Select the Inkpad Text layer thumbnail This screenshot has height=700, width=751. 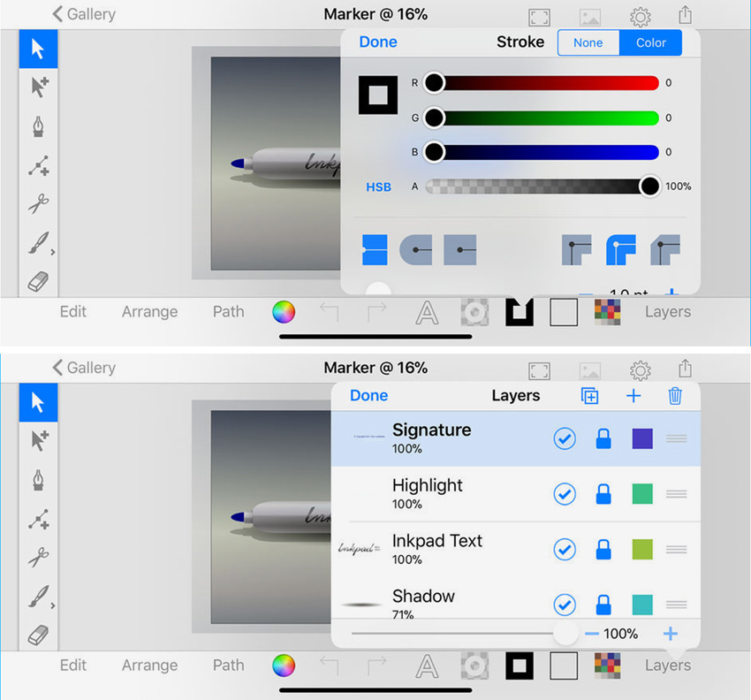click(360, 549)
